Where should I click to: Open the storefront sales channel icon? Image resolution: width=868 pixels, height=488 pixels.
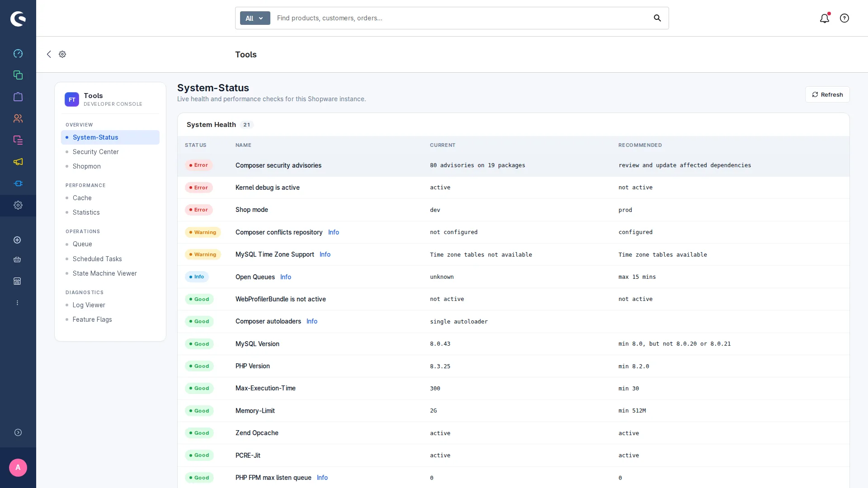[17, 281]
